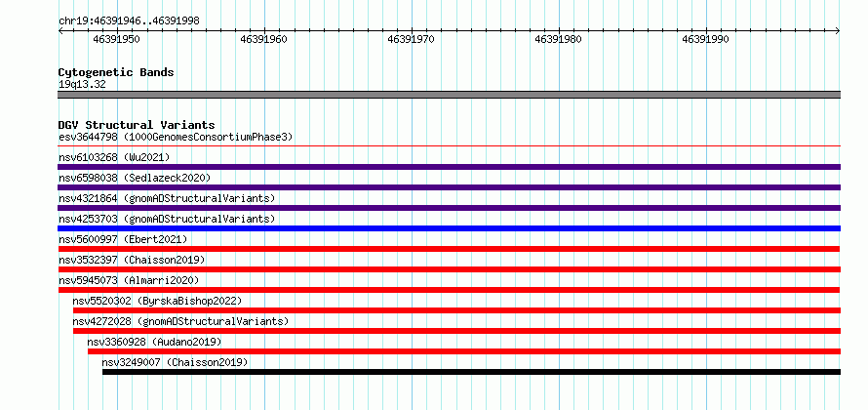Open variant esv3644798 (1000GenomesConsortiumPhase3) label
This screenshot has width=868, height=410.
(176, 137)
